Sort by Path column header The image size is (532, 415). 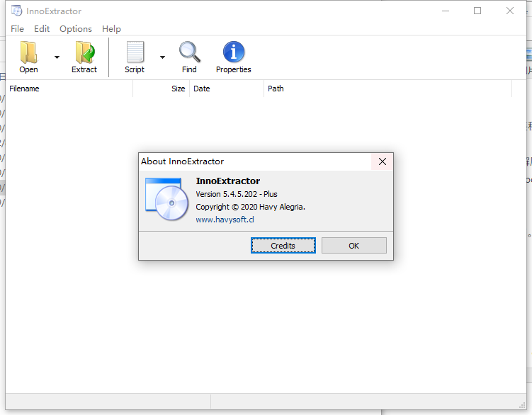tap(387, 89)
